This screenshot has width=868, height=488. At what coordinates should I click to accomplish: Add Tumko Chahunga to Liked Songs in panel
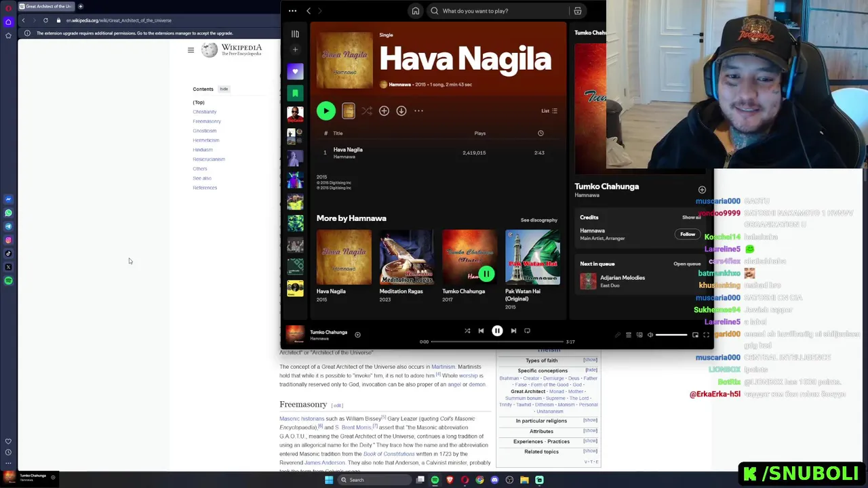click(x=702, y=190)
